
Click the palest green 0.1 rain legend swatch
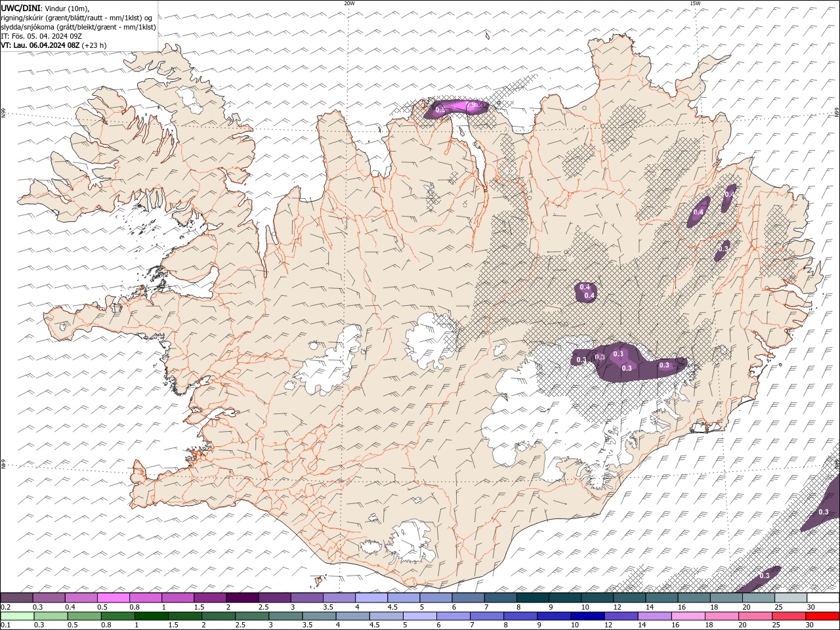[18, 616]
